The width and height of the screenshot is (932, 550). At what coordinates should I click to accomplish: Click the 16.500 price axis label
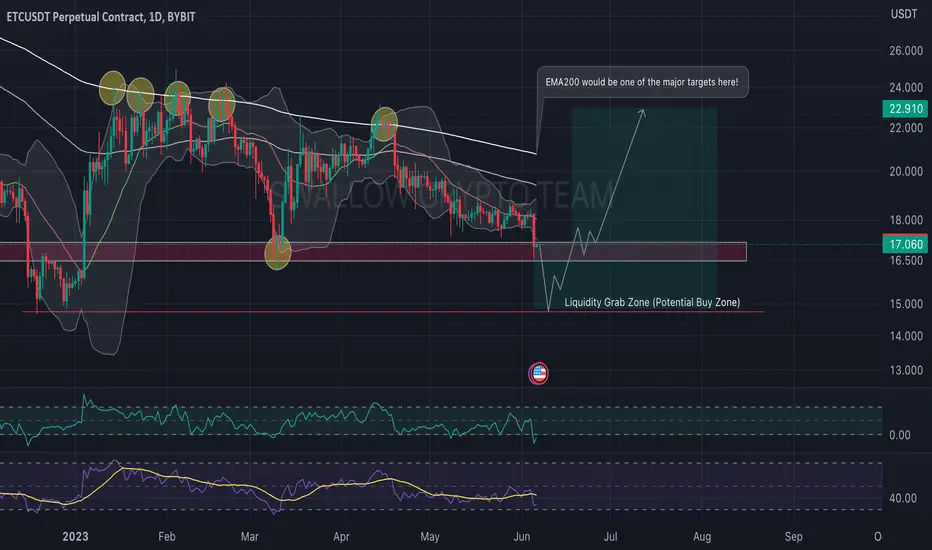tap(906, 260)
